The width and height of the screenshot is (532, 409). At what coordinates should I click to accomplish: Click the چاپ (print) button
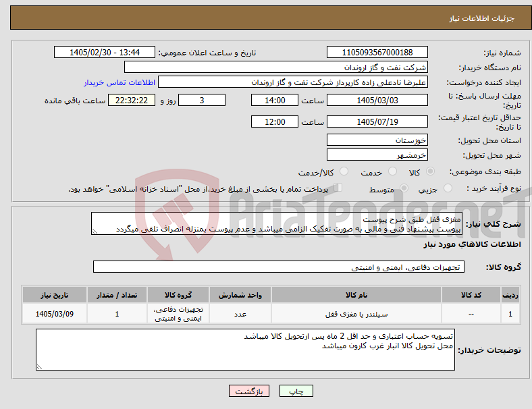296,391
